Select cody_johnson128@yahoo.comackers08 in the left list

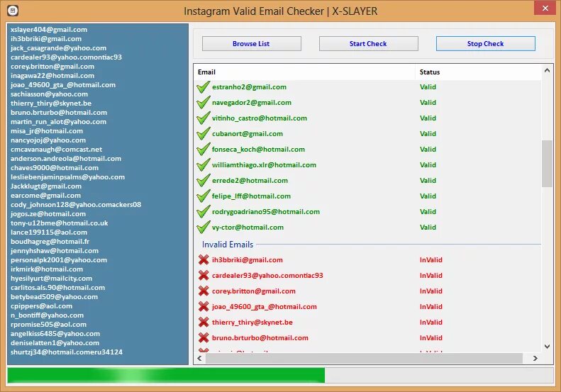(76, 205)
